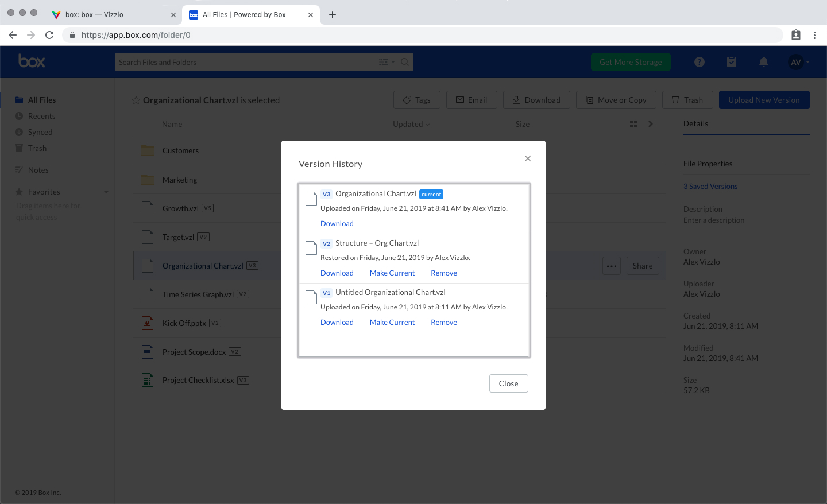Open Target.vzl file
Viewport: 827px width, 504px height.
178,237
